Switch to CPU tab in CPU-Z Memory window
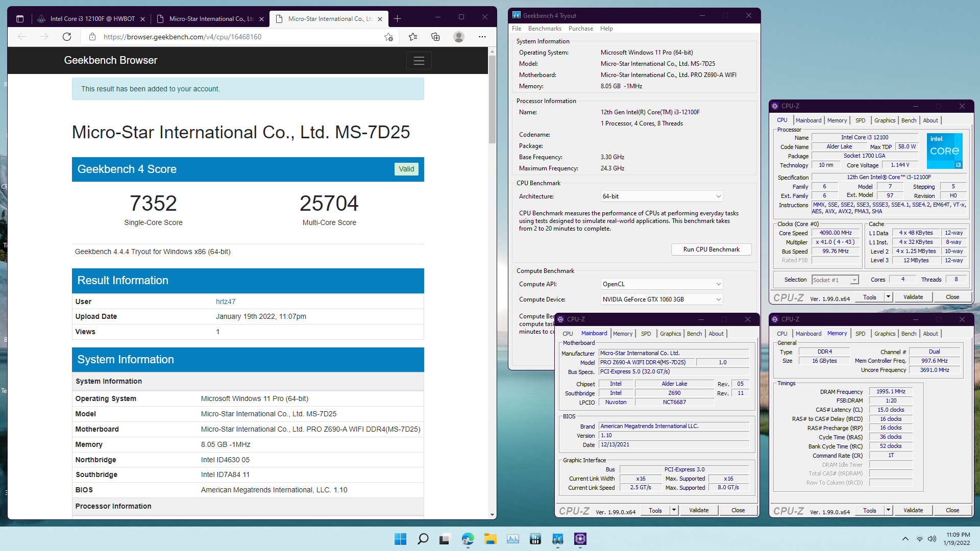 coord(782,334)
